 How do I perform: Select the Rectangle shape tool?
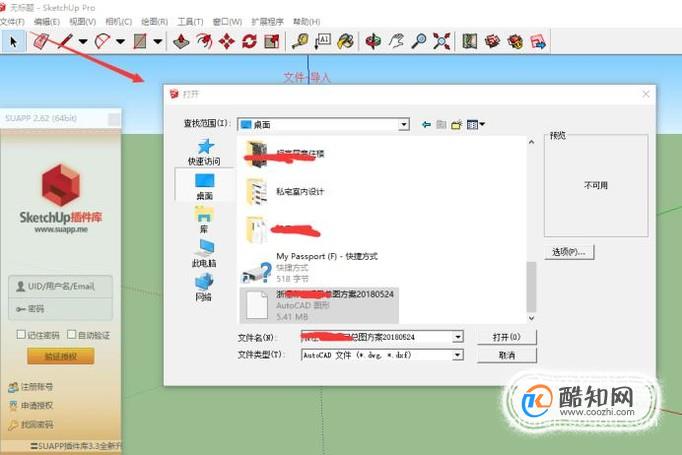[x=140, y=42]
